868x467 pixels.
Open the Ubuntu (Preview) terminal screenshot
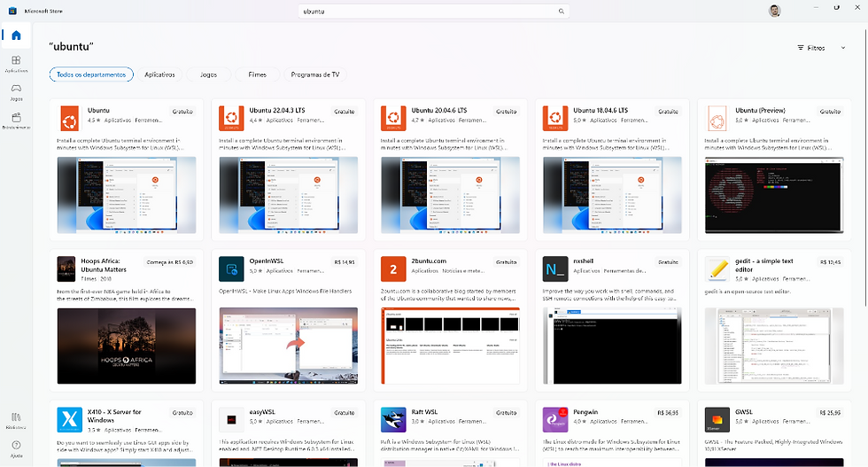(774, 195)
